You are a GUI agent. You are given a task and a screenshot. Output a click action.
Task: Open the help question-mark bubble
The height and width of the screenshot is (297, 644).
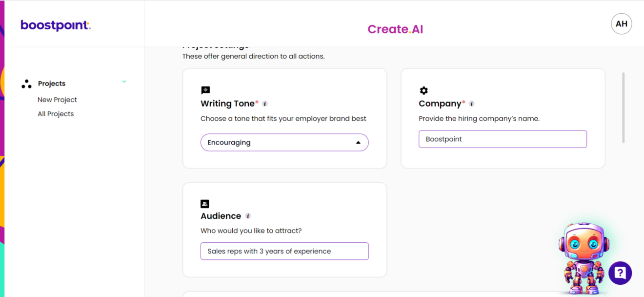click(x=620, y=273)
